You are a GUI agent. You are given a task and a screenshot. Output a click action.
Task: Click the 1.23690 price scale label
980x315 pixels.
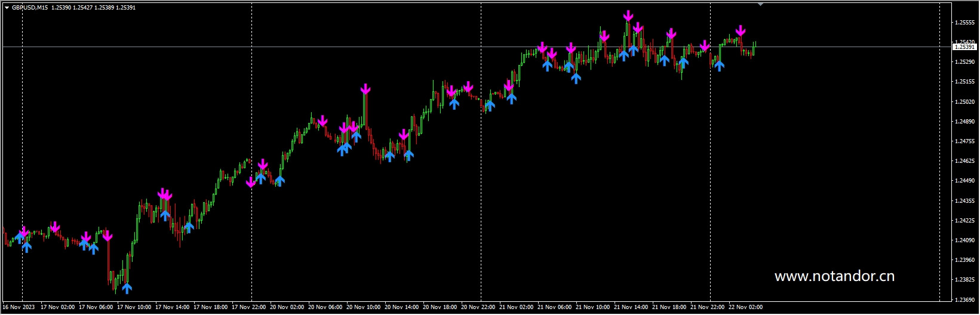coord(964,299)
